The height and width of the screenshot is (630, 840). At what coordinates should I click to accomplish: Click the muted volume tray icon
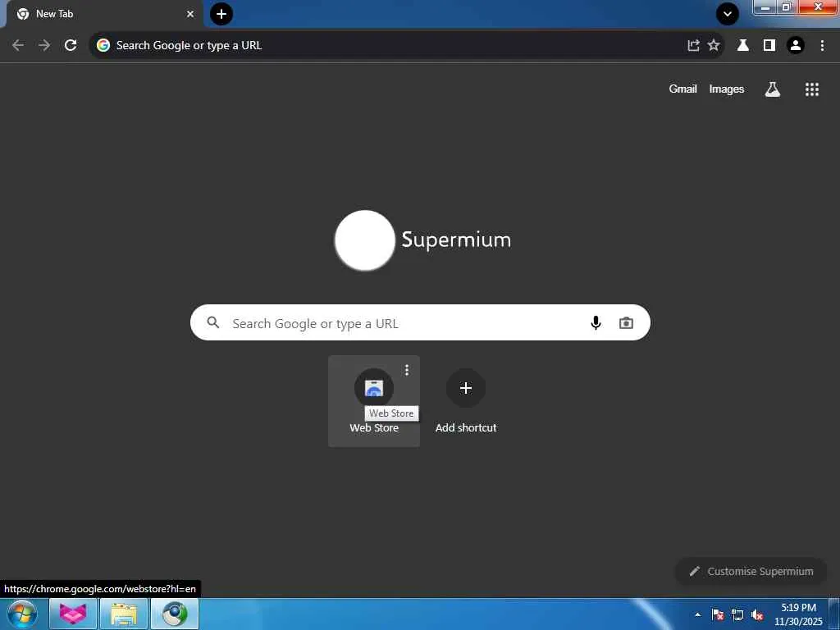point(757,614)
